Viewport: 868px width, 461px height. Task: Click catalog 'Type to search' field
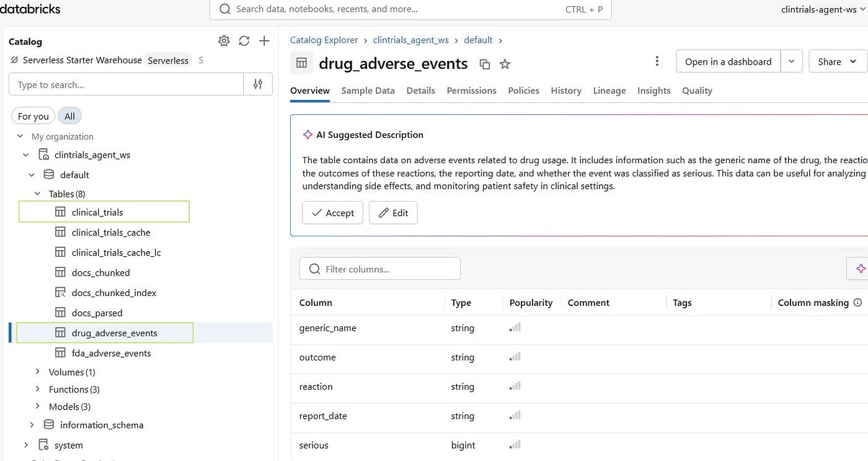coord(126,84)
